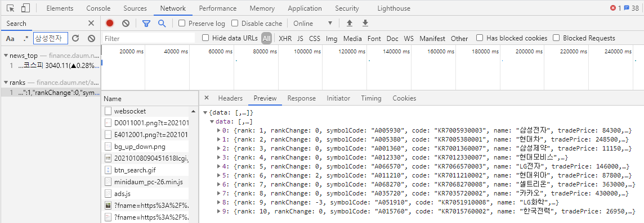Filter requests by CSS type
Viewport: 644px width, 223px height.
pos(315,39)
